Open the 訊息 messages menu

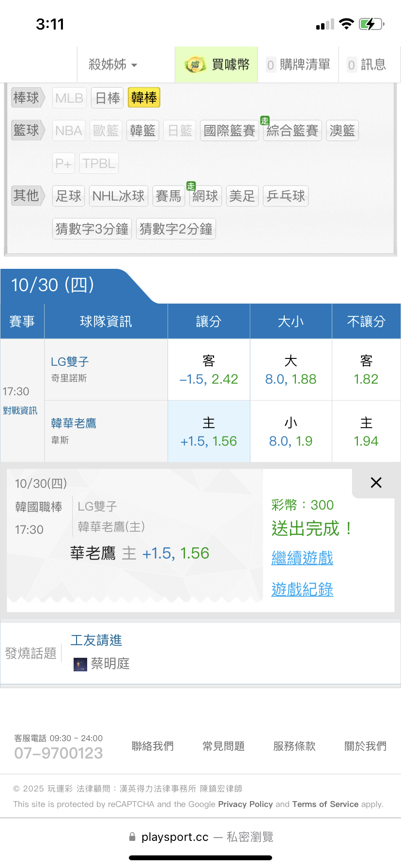367,64
